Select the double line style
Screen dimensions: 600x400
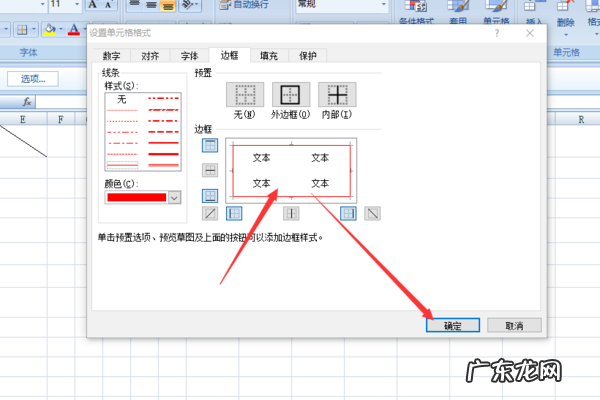(163, 165)
